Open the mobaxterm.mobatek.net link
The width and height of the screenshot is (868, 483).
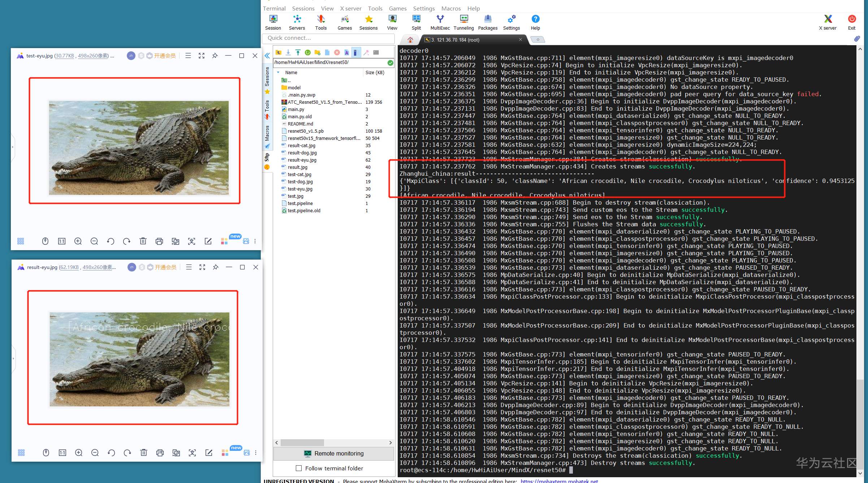tap(559, 481)
